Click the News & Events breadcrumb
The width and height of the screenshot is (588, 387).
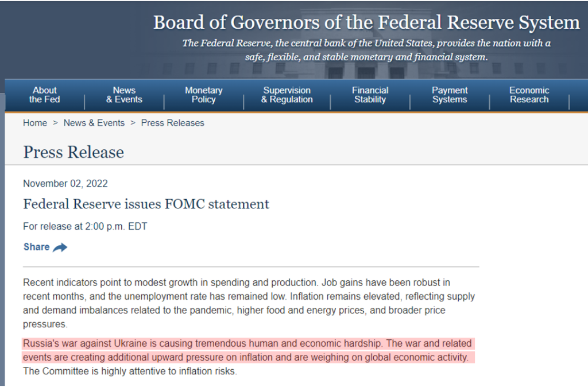click(x=94, y=123)
